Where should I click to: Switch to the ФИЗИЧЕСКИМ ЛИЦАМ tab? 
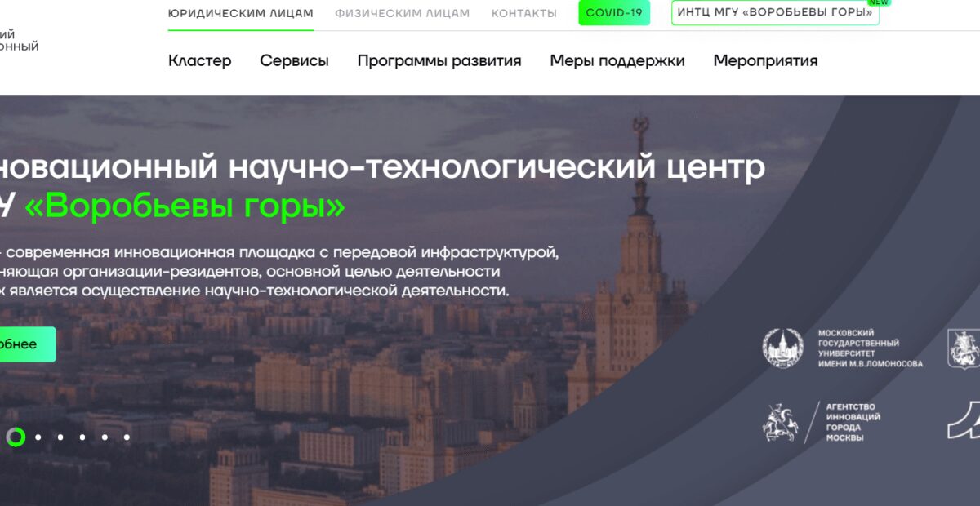click(x=402, y=14)
